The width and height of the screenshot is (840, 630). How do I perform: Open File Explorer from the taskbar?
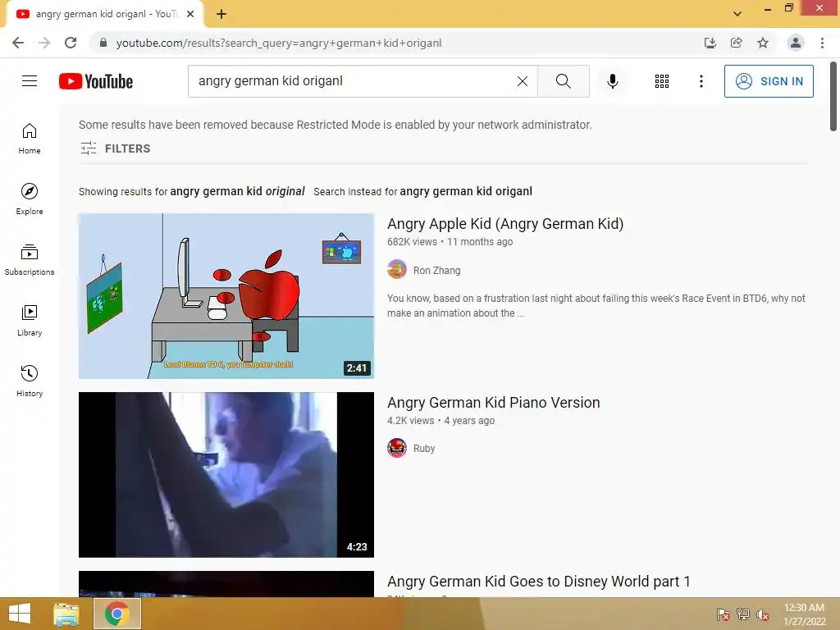tap(66, 614)
